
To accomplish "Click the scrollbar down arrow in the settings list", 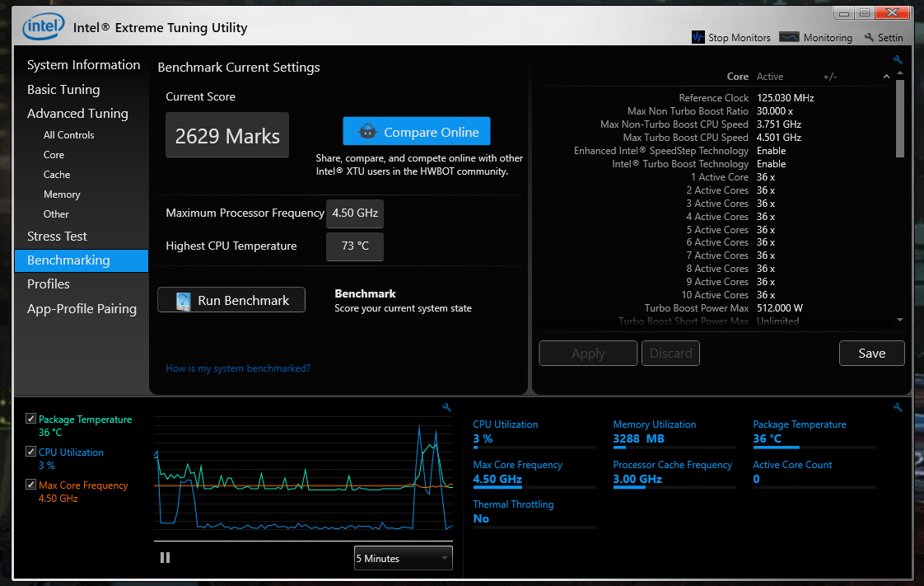I will (x=900, y=320).
